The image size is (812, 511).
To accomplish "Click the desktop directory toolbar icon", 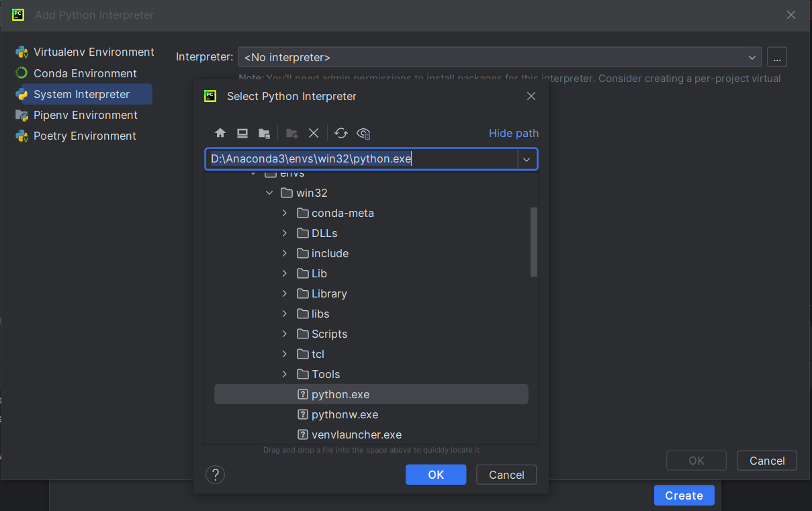I will coord(242,133).
